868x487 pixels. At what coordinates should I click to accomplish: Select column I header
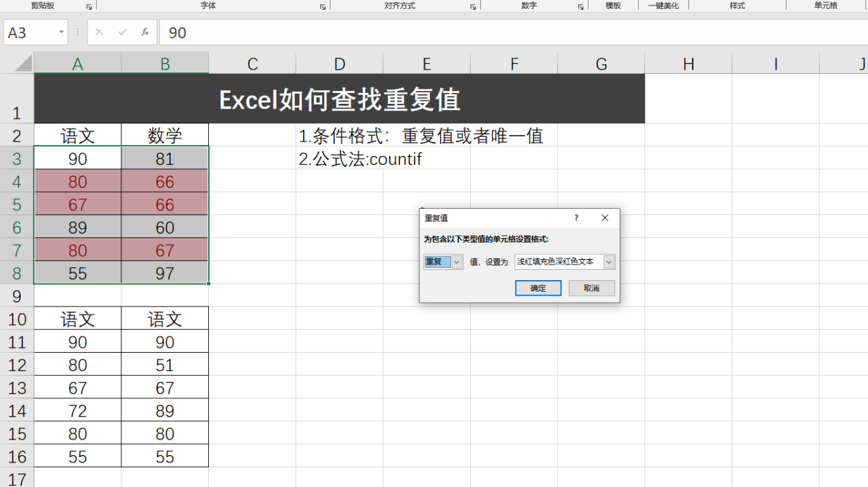[x=775, y=64]
